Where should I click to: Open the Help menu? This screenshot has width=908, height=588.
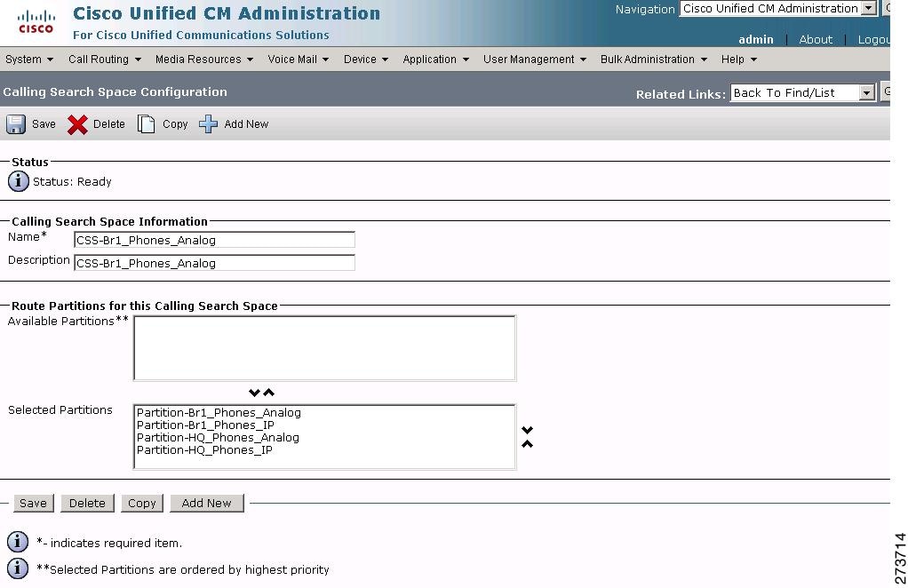739,59
